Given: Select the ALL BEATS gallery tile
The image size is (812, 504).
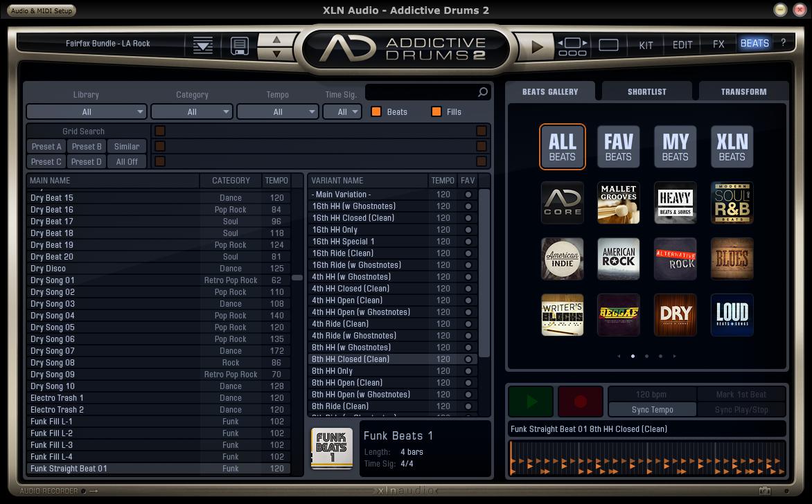Looking at the screenshot, I should coord(563,147).
